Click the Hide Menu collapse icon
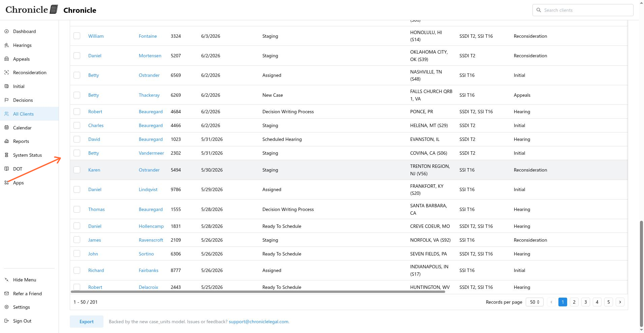 [6, 280]
